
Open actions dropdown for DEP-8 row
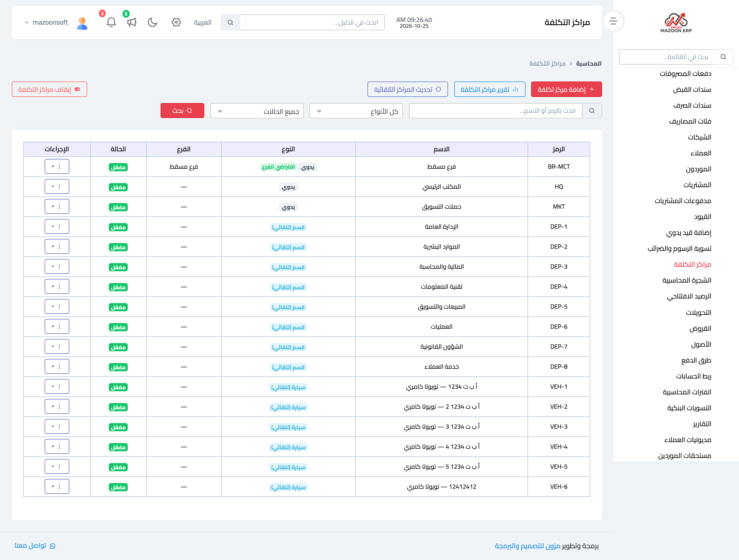(57, 366)
